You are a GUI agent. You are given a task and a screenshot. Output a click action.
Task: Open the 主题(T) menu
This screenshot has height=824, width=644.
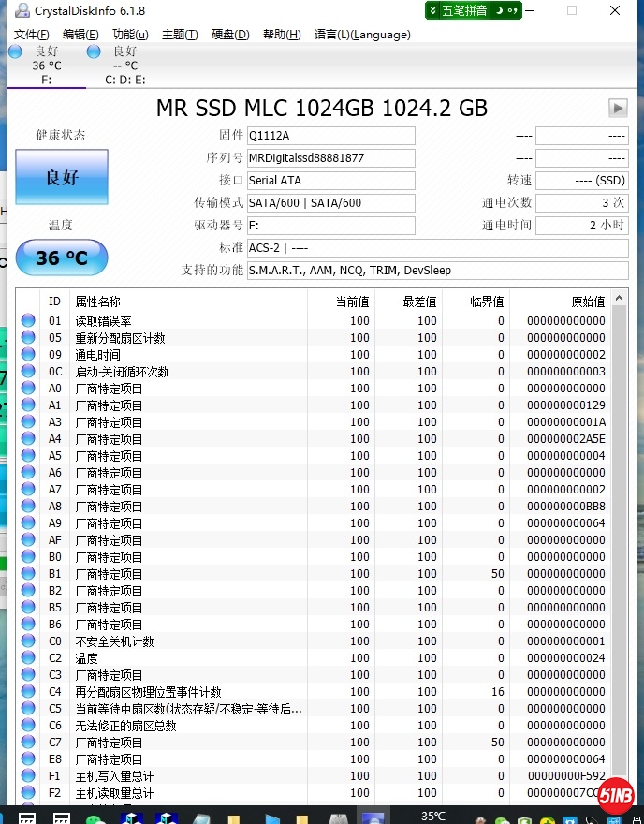180,35
